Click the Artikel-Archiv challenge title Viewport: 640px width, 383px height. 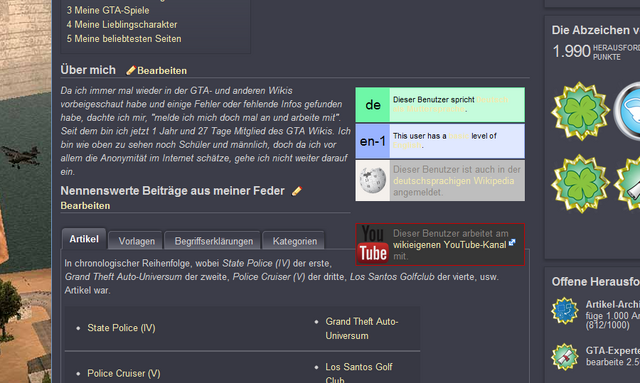(x=613, y=305)
